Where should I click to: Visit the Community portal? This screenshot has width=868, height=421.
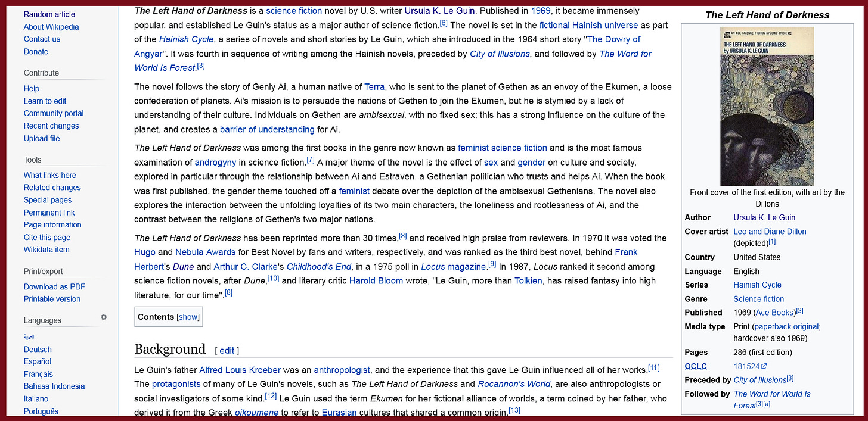click(x=54, y=113)
